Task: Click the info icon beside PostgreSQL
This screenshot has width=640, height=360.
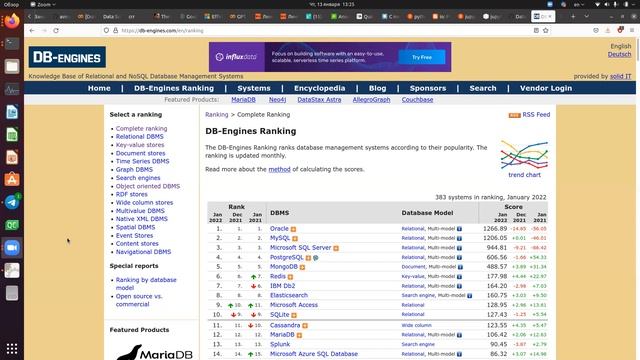Action: [x=308, y=258]
